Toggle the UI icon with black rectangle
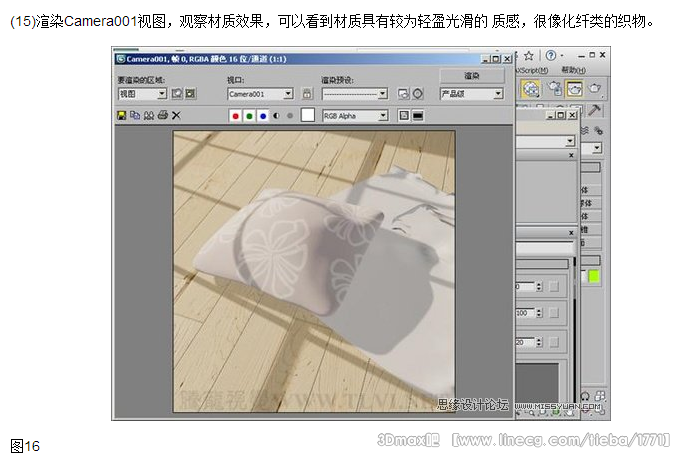The height and width of the screenshot is (457, 699). [418, 116]
